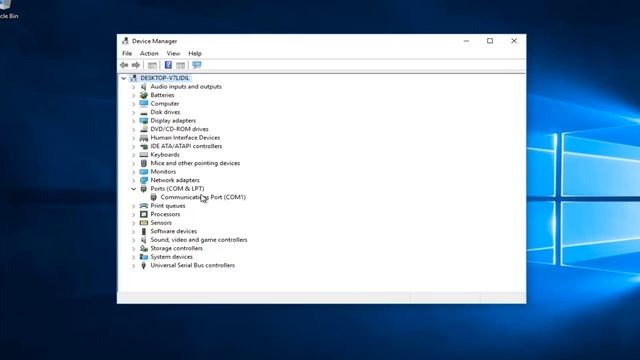Click the Action pane toolbar icon
The width and height of the screenshot is (640, 360).
pyautogui.click(x=181, y=65)
